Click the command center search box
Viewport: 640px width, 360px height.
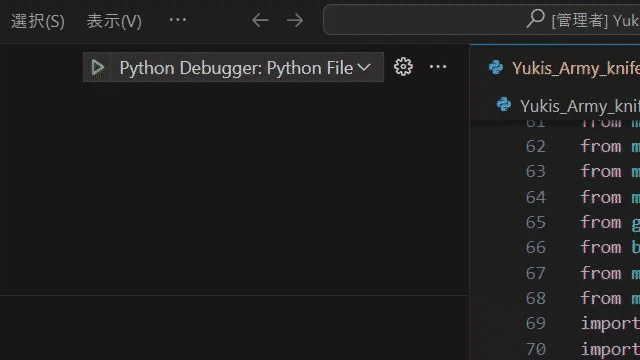482,20
